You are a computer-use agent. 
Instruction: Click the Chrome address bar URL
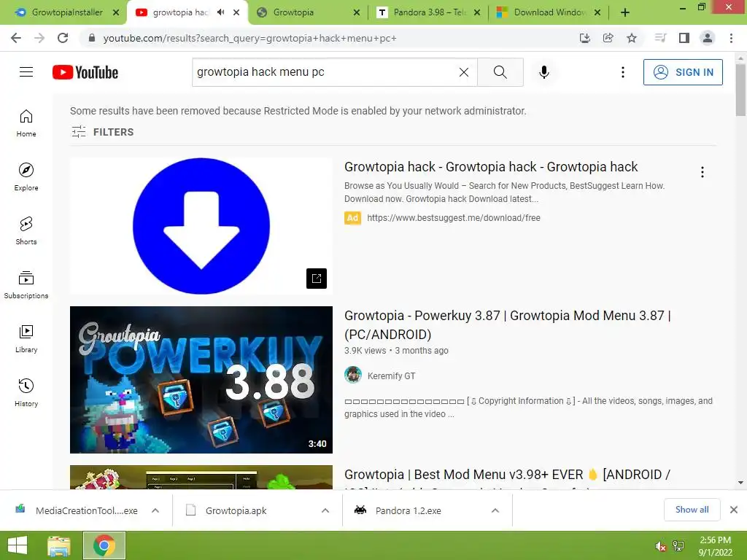(249, 38)
